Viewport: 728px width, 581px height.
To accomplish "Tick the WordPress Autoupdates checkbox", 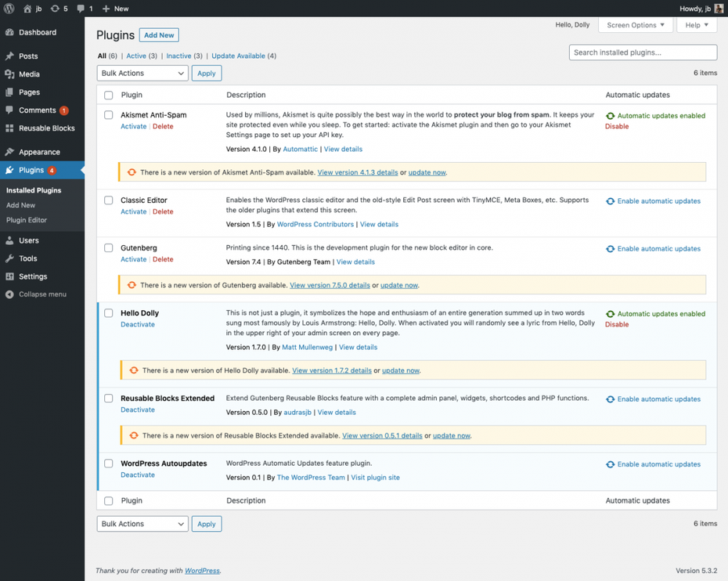I will pyautogui.click(x=109, y=463).
